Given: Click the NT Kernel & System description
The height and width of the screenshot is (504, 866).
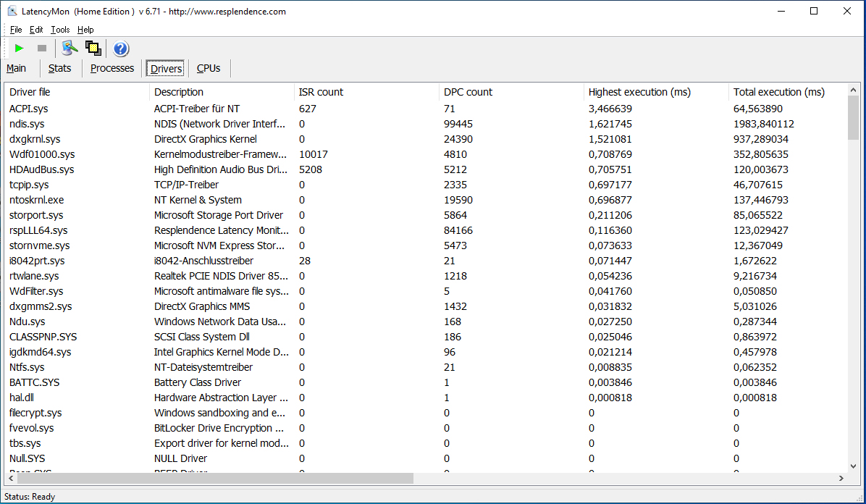Looking at the screenshot, I should coord(198,200).
